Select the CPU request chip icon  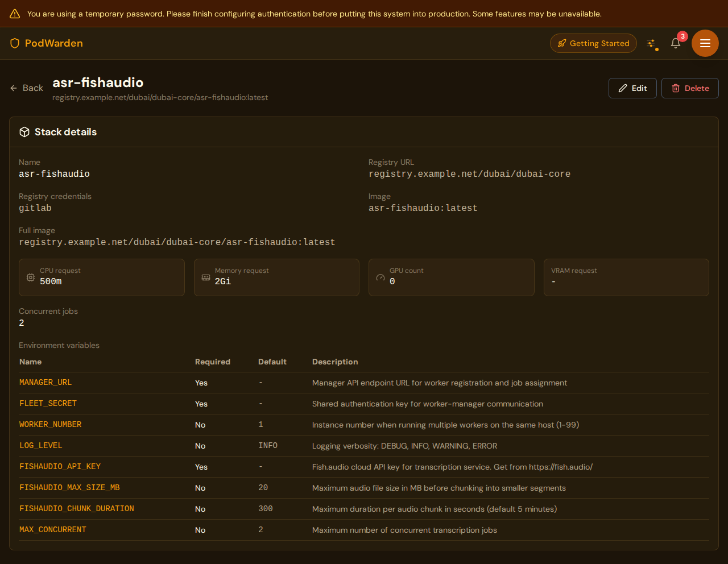(x=31, y=277)
